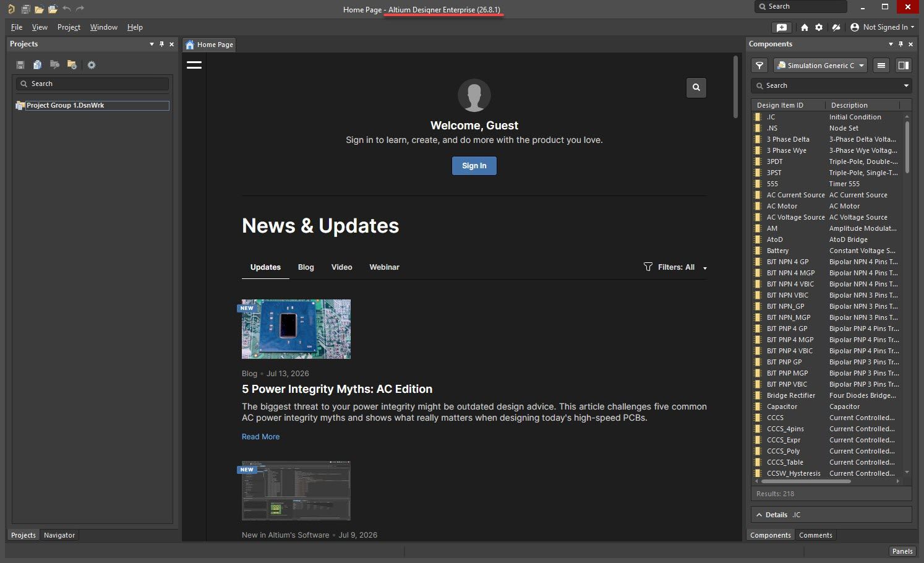924x563 pixels.
Task: Open Read More link for Power Integrity article
Action: (x=260, y=437)
